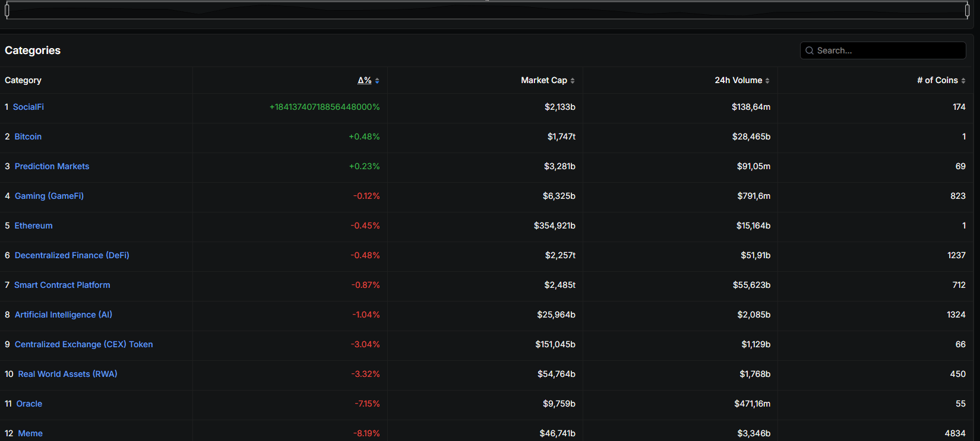Click the $471,16m volume cell
Image resolution: width=980 pixels, height=441 pixels.
[x=753, y=404]
